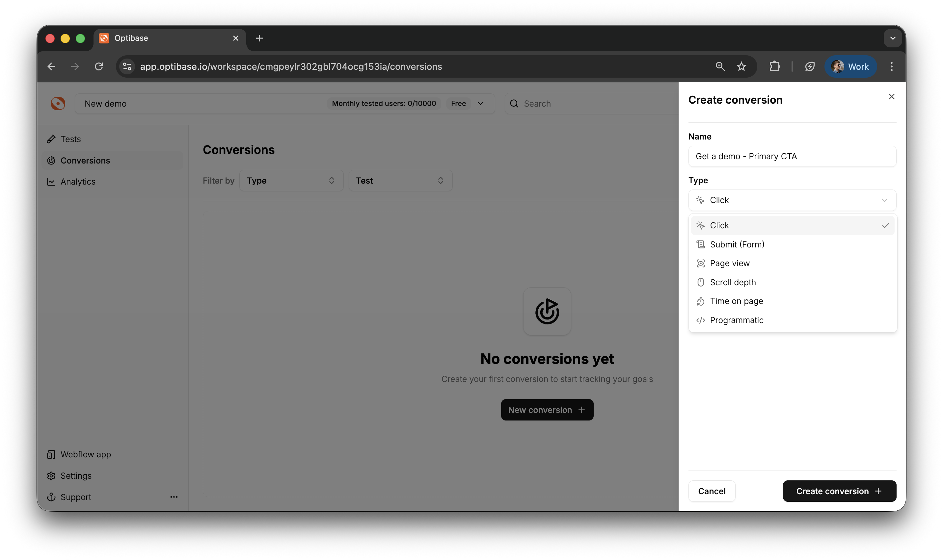Click the Name input field
943x560 pixels.
[x=792, y=156]
